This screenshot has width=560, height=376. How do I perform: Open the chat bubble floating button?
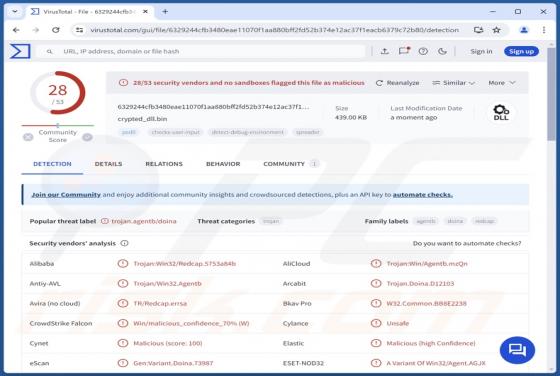pos(517,350)
